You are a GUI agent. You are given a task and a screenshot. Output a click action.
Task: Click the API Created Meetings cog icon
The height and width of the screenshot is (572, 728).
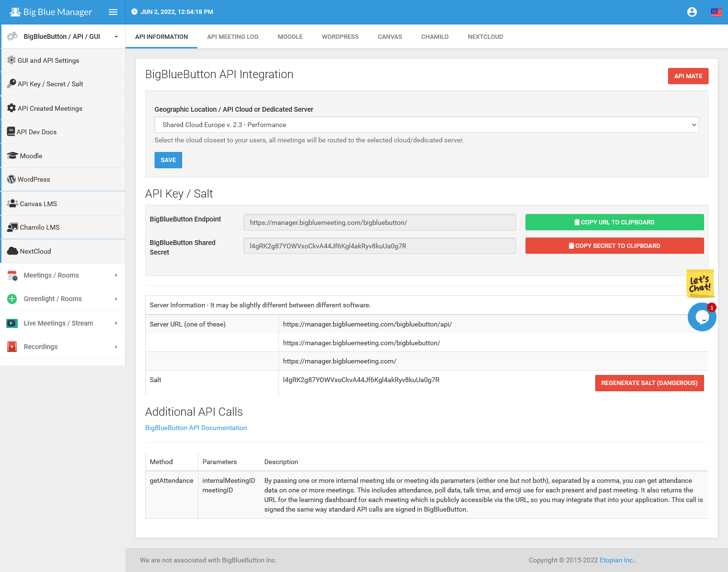[x=12, y=108]
